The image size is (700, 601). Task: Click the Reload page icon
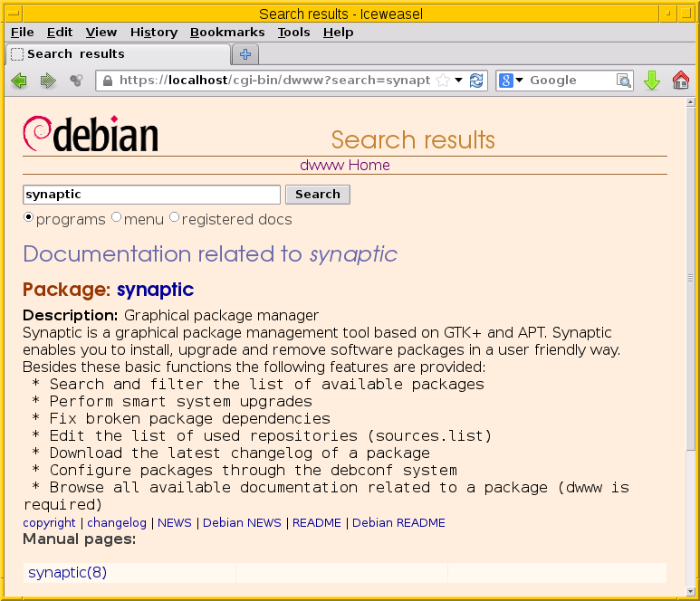(476, 81)
